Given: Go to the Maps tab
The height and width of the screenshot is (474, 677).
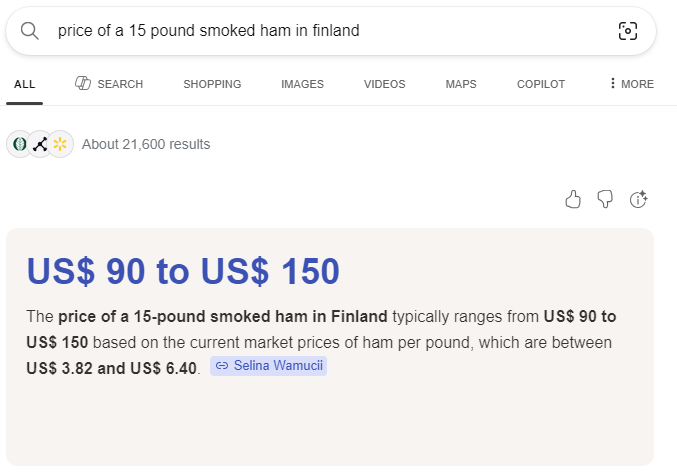Looking at the screenshot, I should coord(461,84).
